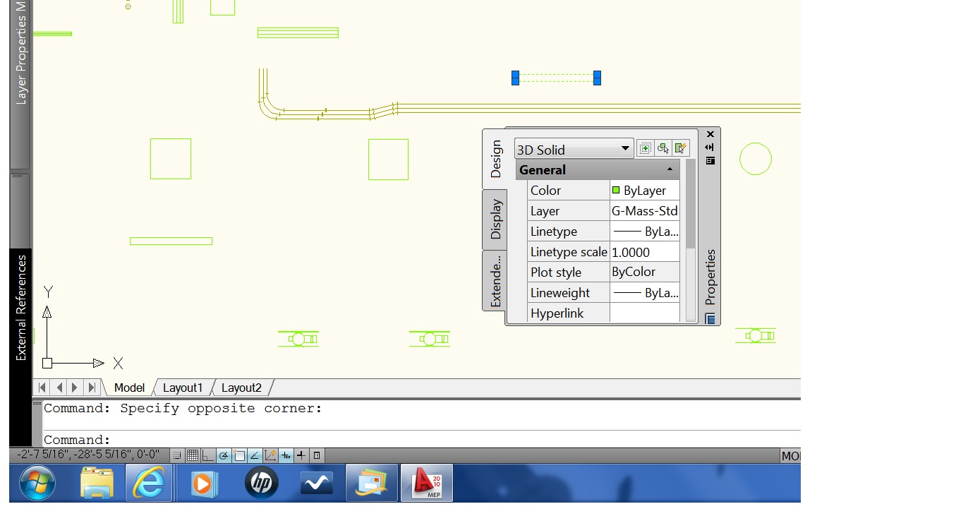Enable Ortho mode on the status bar
The height and width of the screenshot is (516, 980).
tap(207, 455)
